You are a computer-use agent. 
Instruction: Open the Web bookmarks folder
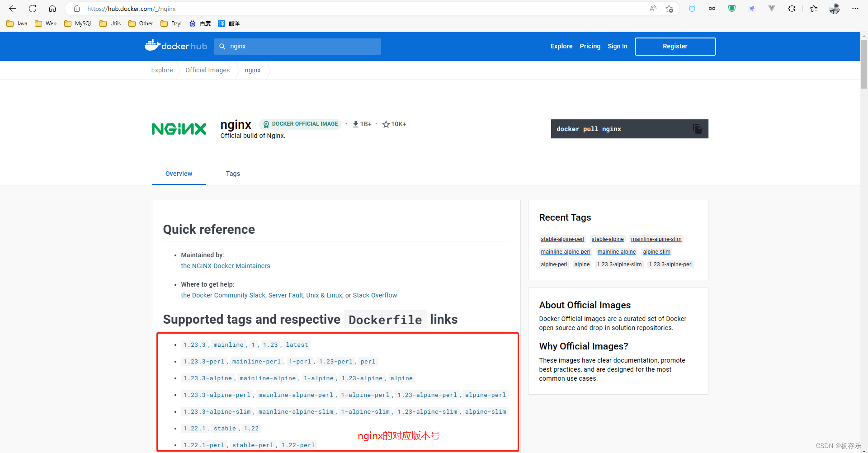click(46, 24)
